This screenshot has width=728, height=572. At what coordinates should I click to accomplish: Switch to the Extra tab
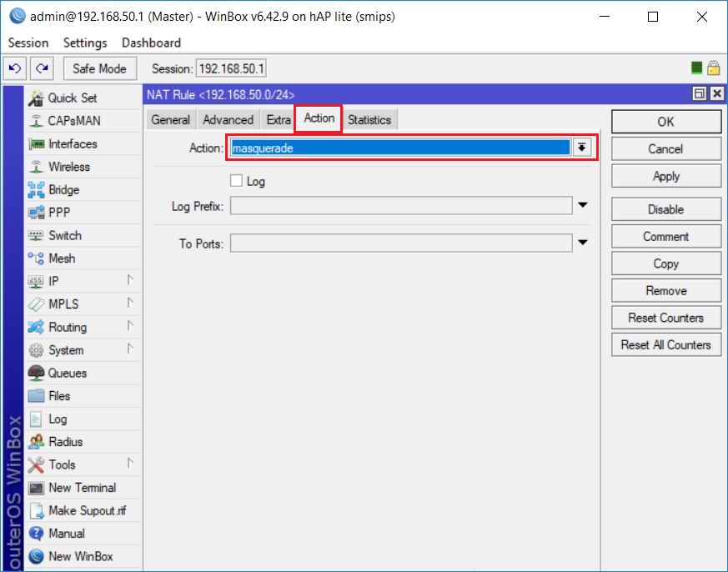click(x=278, y=120)
